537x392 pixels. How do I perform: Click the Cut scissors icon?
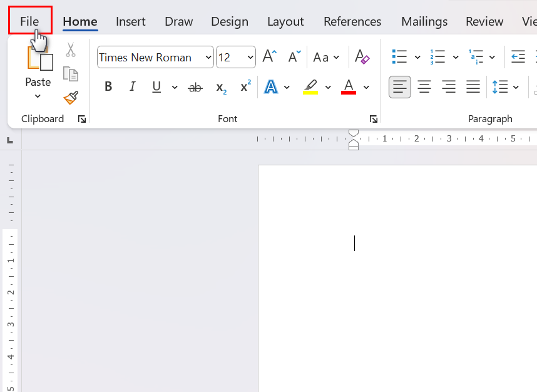click(x=71, y=50)
